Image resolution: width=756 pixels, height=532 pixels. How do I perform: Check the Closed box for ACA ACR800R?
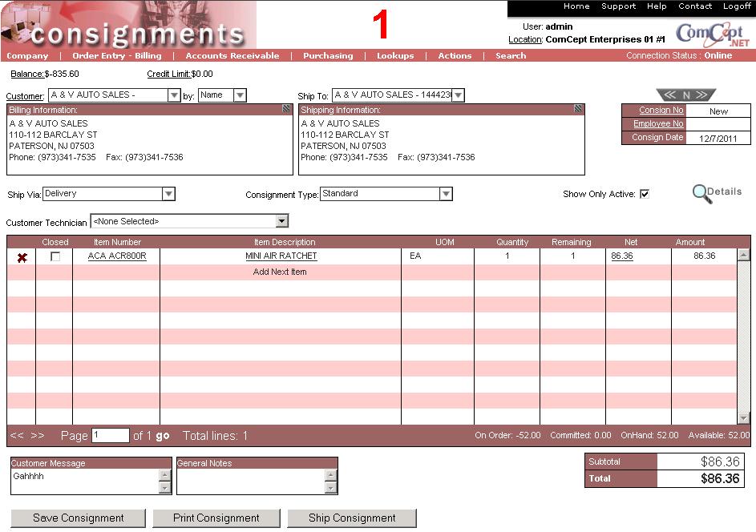coord(55,256)
